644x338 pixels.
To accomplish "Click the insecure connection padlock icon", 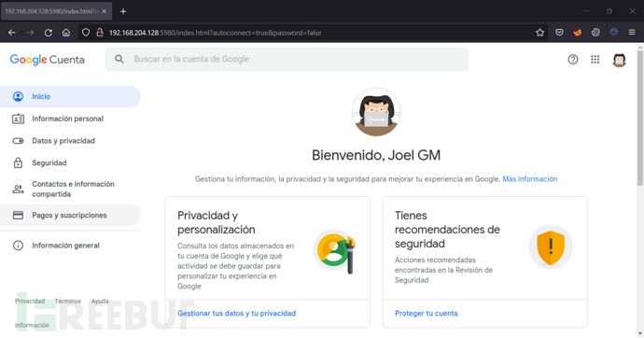I will 99,33.
